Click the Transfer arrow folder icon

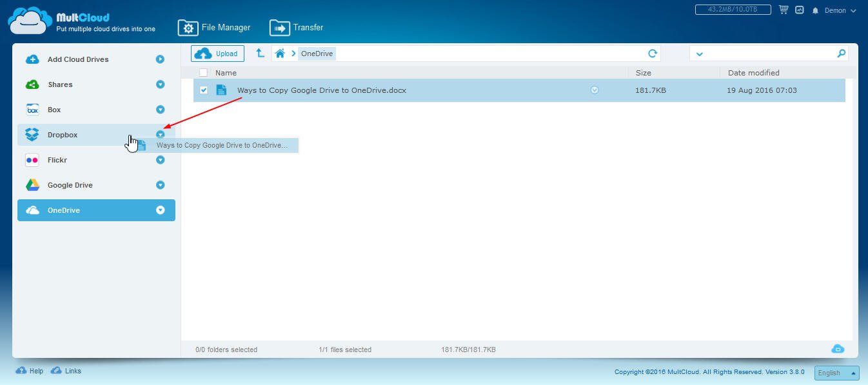tap(280, 28)
